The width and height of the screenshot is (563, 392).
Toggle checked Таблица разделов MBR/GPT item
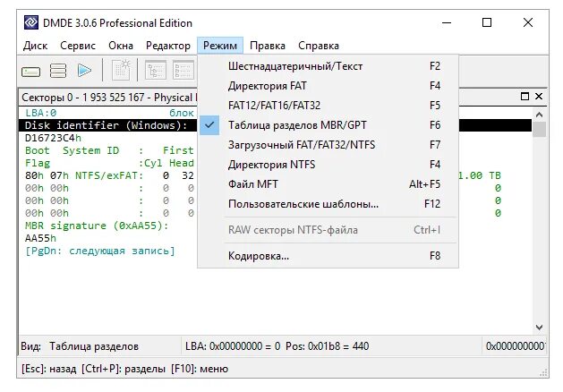[x=328, y=125]
